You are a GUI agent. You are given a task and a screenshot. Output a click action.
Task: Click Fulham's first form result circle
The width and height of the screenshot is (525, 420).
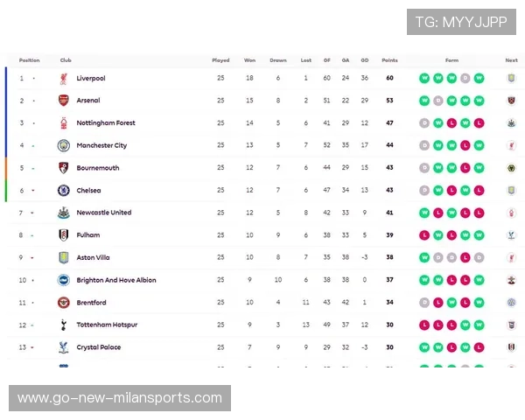point(424,234)
